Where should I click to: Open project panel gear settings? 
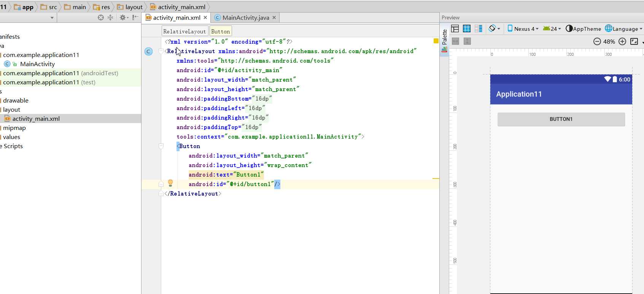pos(124,17)
